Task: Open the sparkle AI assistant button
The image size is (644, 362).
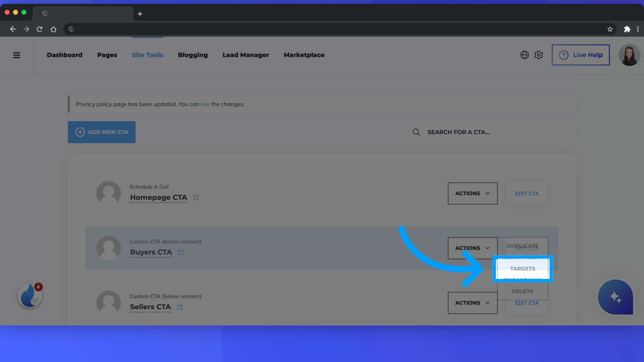Action: 615,297
